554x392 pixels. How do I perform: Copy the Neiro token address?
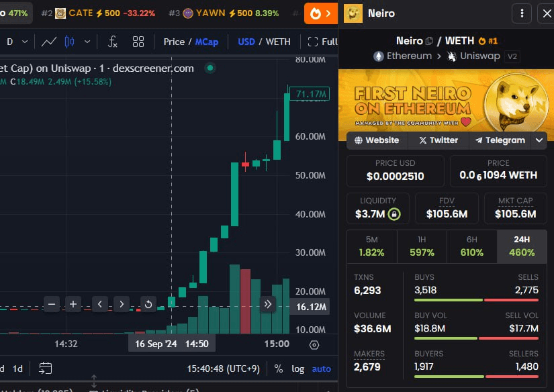429,41
